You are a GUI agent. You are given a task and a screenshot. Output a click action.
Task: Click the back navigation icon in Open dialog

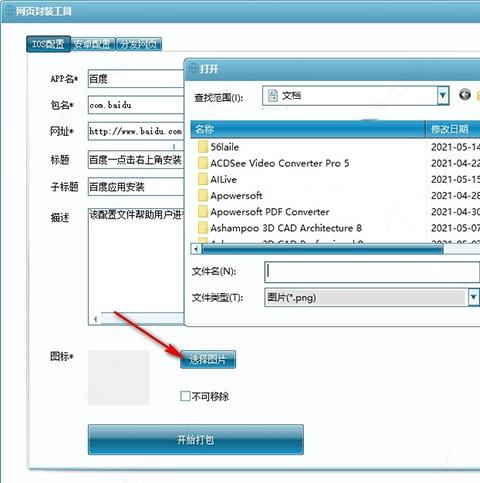pos(465,95)
